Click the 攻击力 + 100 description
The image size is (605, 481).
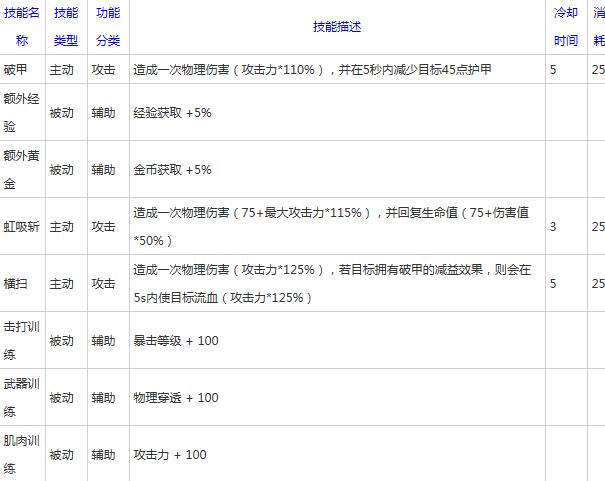170,455
